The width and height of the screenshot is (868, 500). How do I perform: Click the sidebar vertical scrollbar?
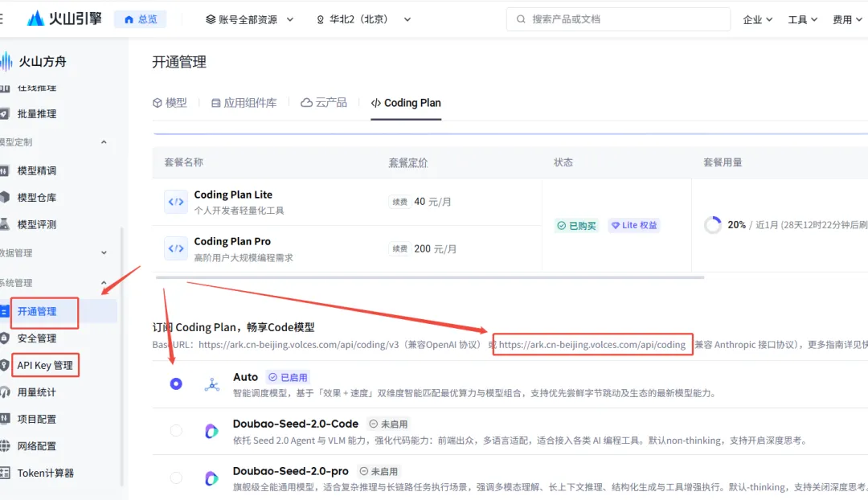(x=121, y=357)
